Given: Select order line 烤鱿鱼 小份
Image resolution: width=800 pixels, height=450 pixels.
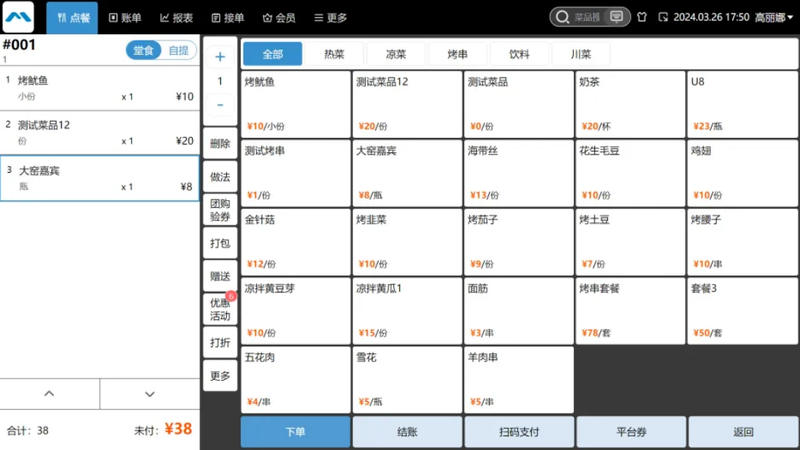Looking at the screenshot, I should [99, 88].
